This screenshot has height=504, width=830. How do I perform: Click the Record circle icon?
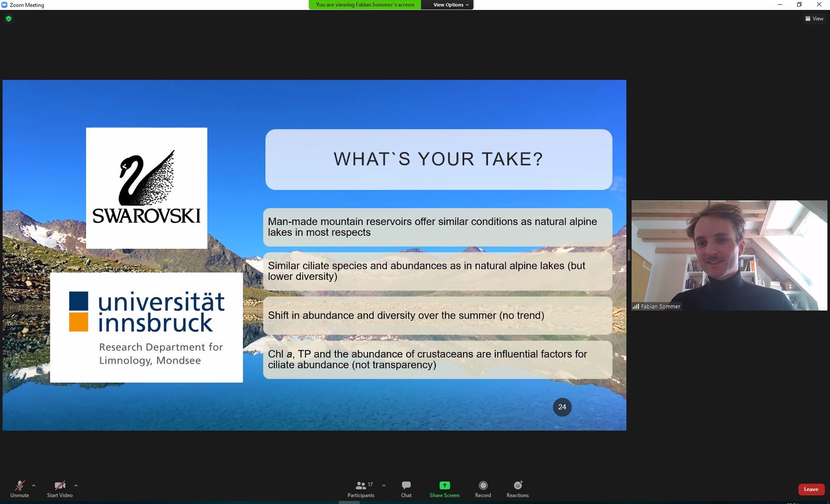[x=483, y=485]
